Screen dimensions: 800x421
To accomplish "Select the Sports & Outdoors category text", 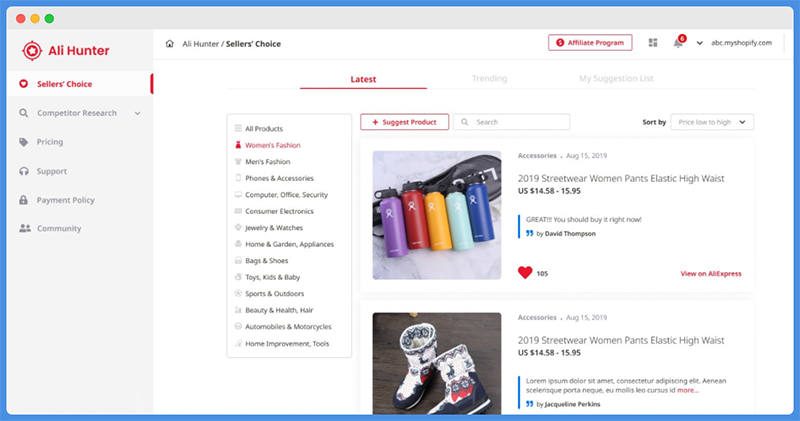I will pyautogui.click(x=274, y=294).
